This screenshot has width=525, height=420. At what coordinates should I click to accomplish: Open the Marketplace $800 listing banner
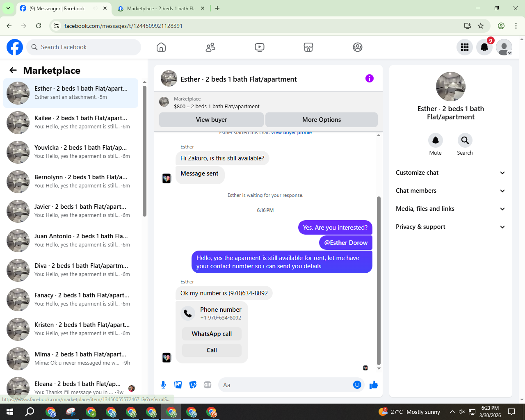pyautogui.click(x=268, y=103)
